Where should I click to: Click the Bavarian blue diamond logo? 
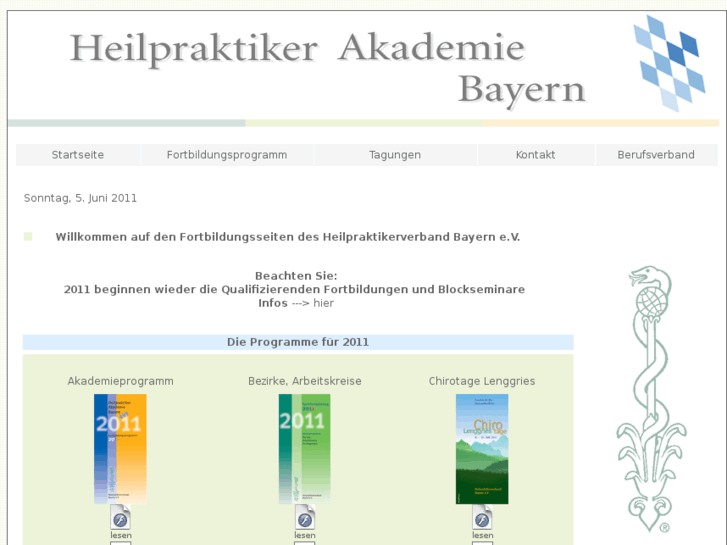(670, 64)
